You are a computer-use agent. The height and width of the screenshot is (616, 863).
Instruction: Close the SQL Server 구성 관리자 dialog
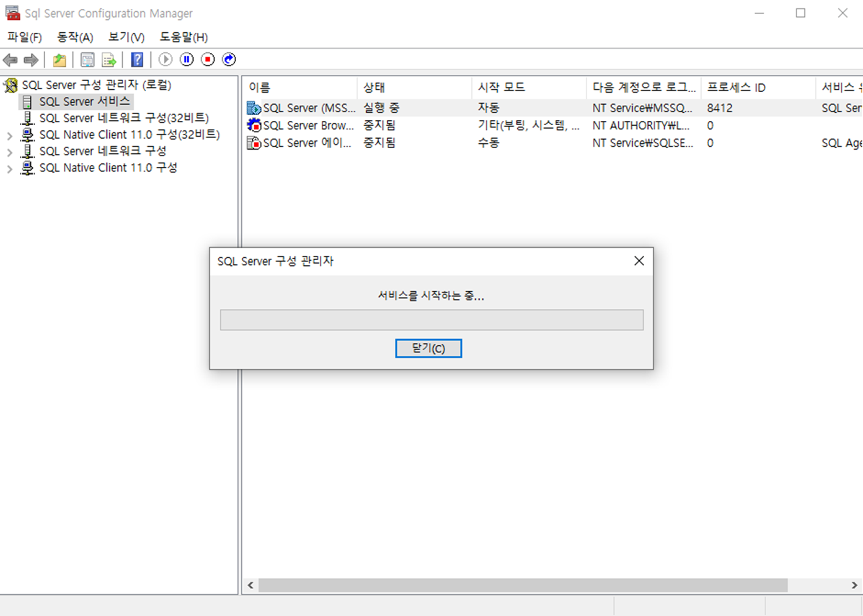pyautogui.click(x=639, y=261)
